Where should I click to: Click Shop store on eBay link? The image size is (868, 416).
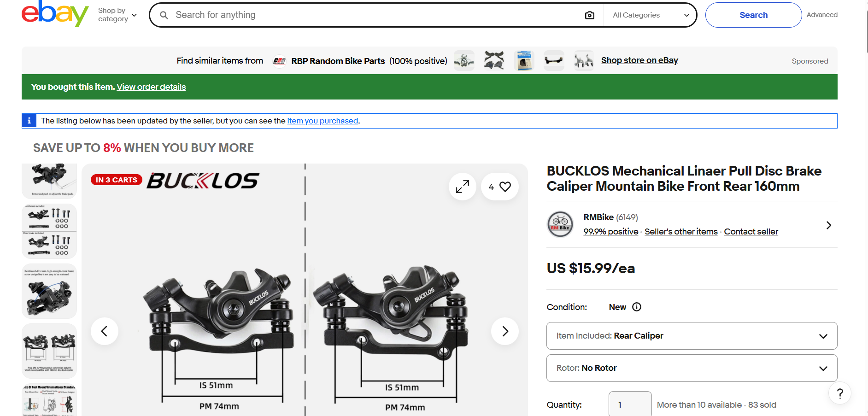tap(639, 60)
